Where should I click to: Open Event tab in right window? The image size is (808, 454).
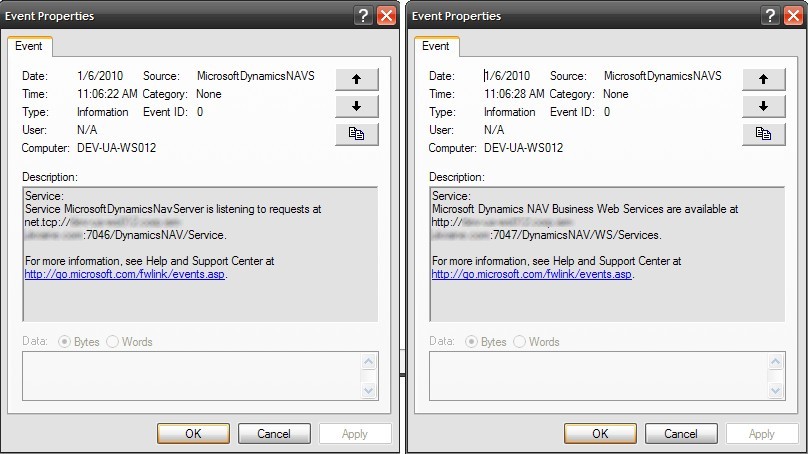pos(436,46)
